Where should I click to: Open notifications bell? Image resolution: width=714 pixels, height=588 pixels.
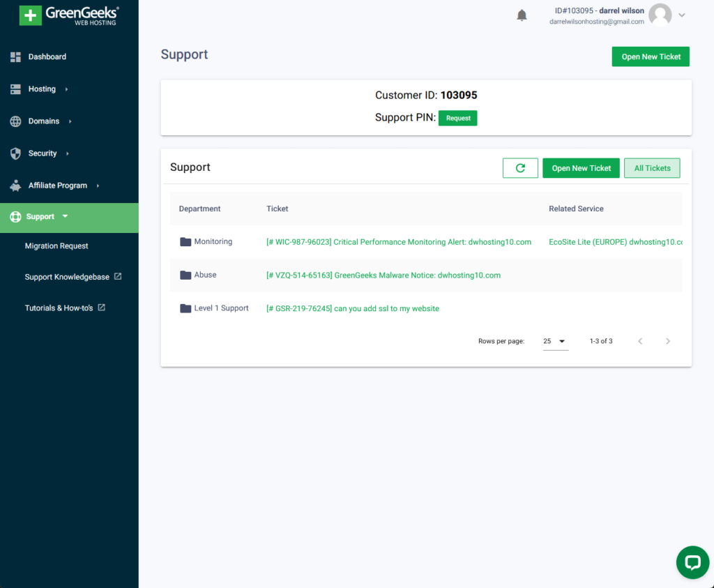point(522,15)
